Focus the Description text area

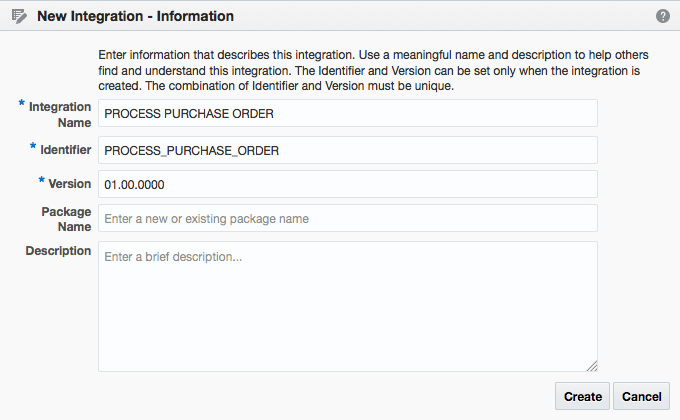[348, 306]
